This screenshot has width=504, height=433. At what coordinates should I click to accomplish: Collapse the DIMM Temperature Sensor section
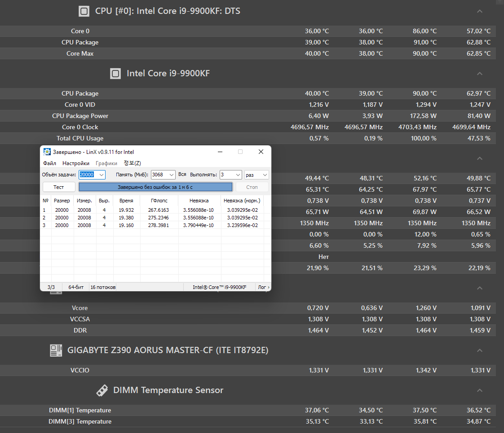pos(480,390)
